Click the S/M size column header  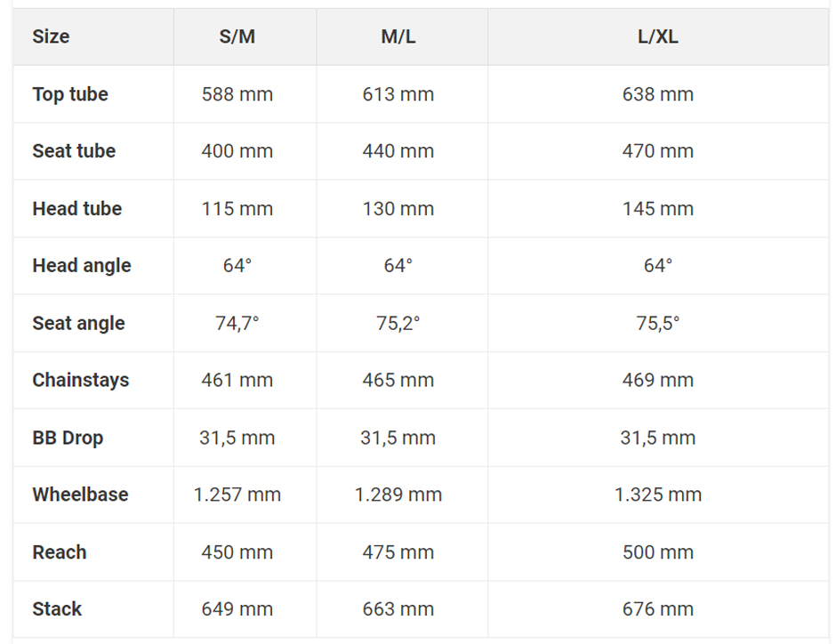237,36
